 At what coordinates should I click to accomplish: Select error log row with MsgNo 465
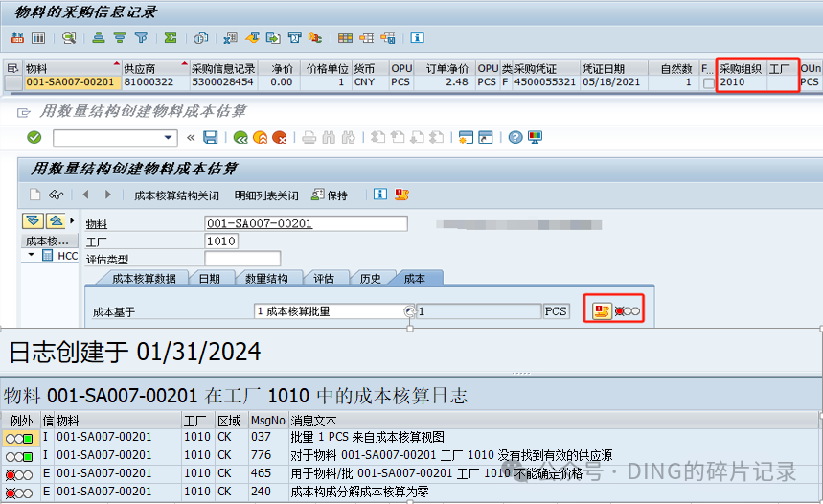coord(409,473)
